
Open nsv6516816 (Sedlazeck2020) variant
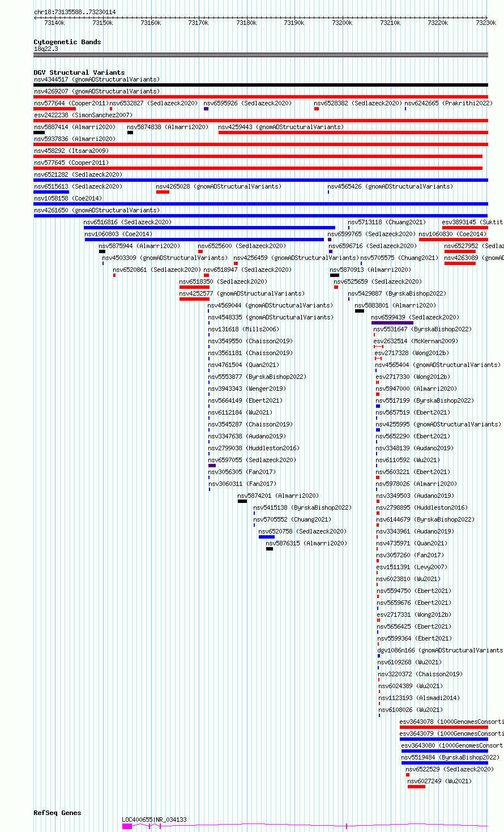[x=127, y=223]
